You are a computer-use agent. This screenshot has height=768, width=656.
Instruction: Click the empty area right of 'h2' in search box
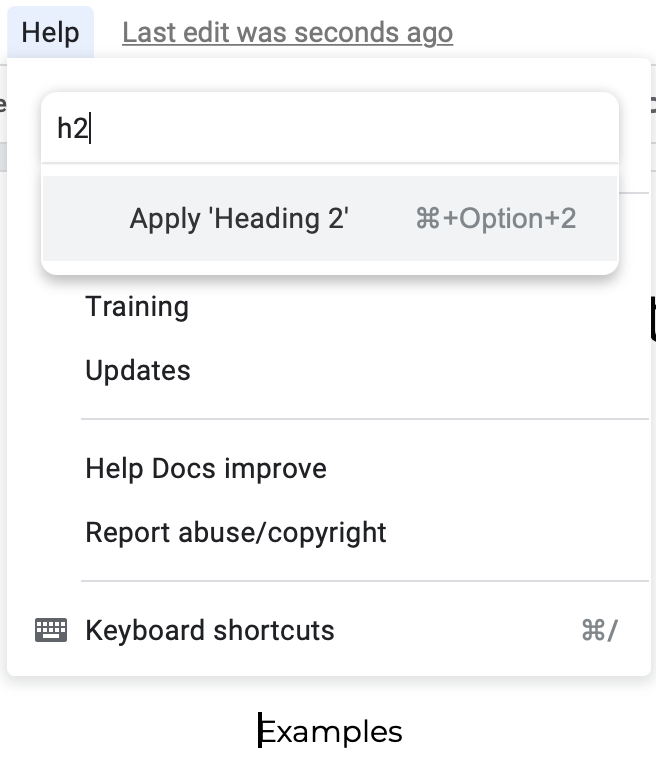pos(353,128)
